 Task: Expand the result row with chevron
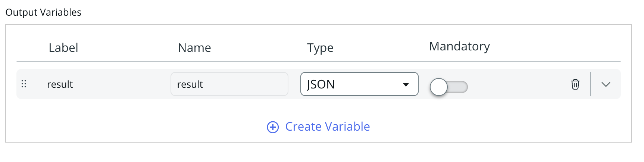[x=606, y=84]
